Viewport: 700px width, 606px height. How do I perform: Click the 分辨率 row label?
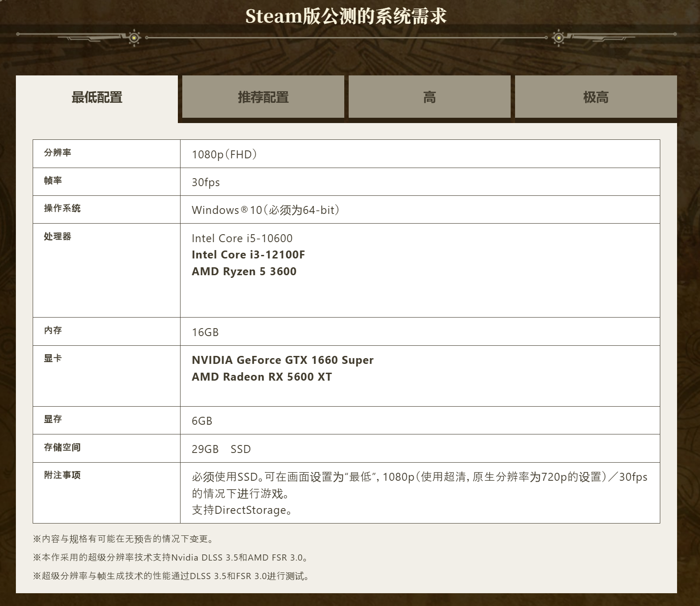click(x=57, y=153)
